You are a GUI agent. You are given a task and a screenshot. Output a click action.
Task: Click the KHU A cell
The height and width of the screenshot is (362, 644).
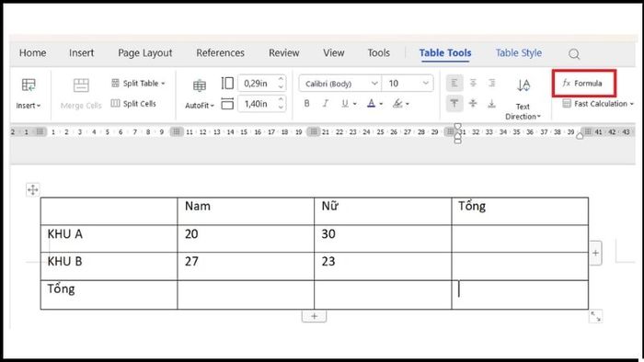(109, 239)
